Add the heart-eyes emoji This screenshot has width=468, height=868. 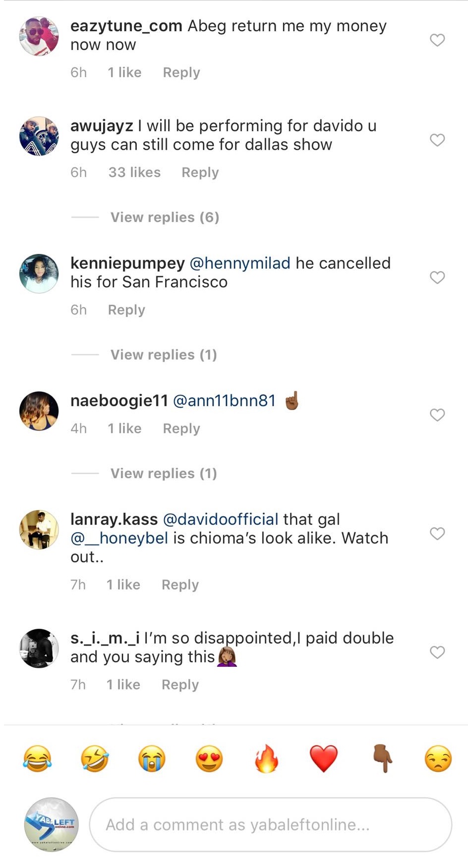(x=209, y=759)
